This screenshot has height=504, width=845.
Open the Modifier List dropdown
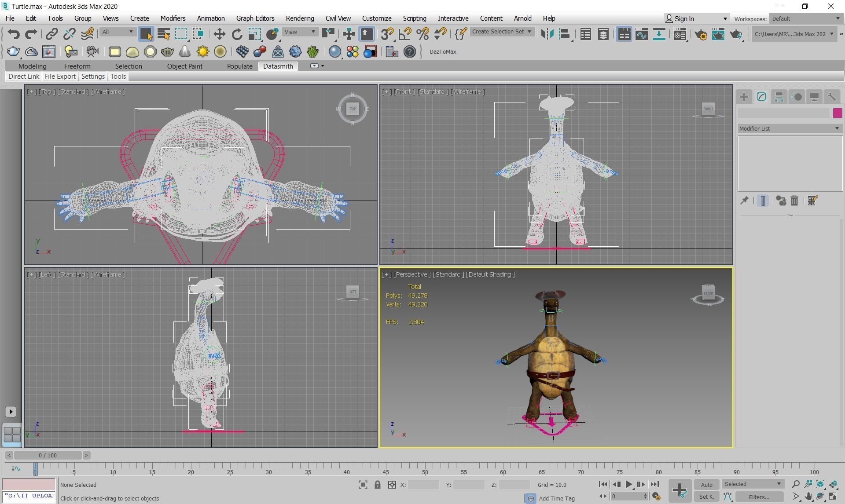tap(790, 128)
